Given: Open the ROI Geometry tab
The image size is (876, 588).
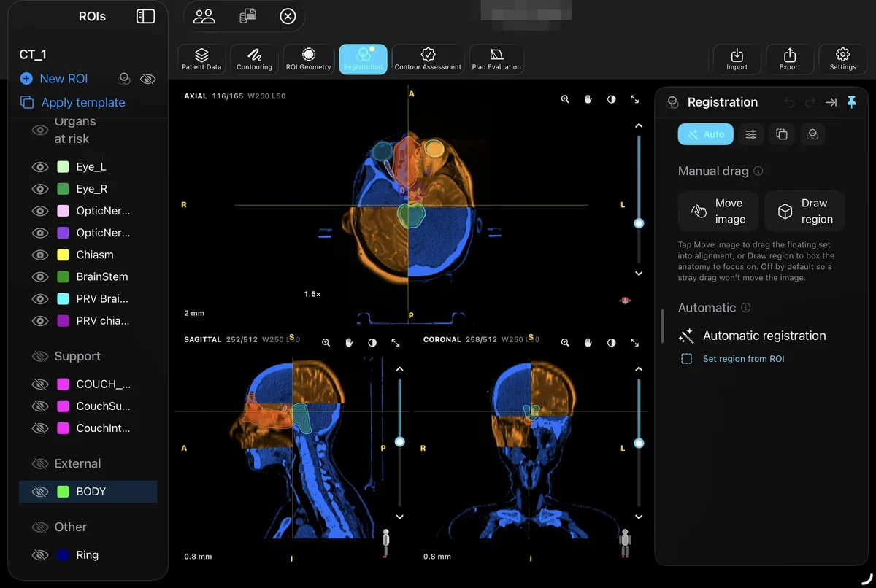Looking at the screenshot, I should pyautogui.click(x=308, y=59).
